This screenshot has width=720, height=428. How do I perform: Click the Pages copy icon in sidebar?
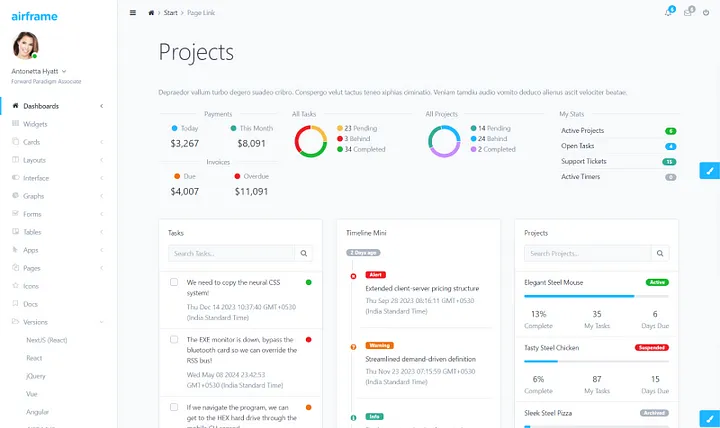[x=15, y=268]
